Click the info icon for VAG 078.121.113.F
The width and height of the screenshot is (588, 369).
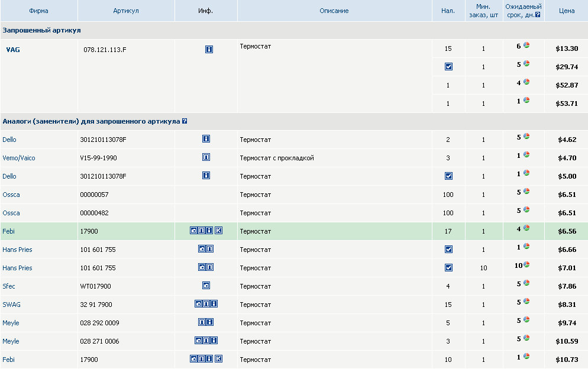point(209,50)
